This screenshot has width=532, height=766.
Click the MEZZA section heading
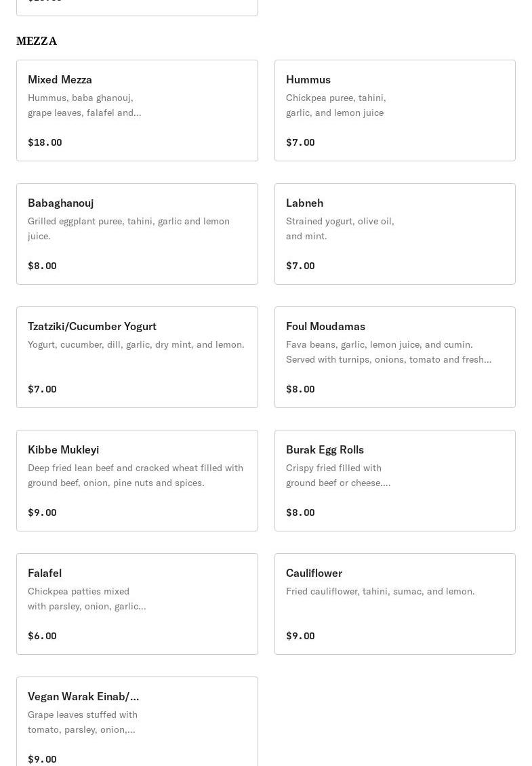37,41
